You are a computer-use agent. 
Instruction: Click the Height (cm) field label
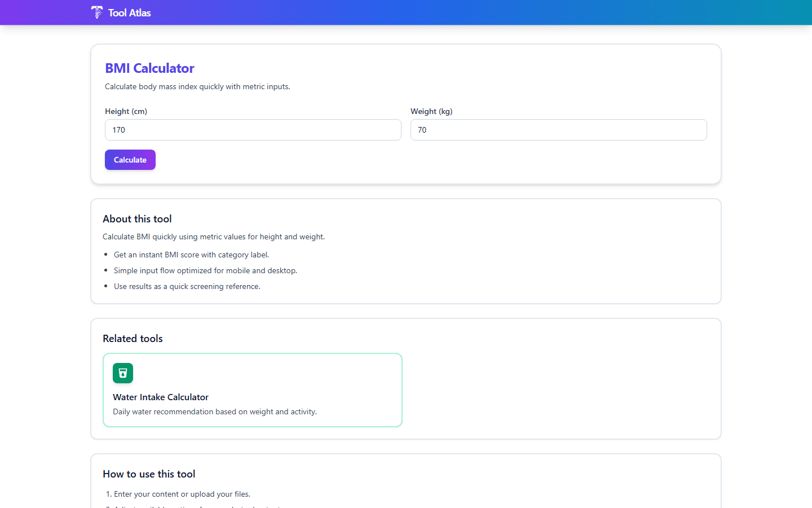tap(126, 111)
